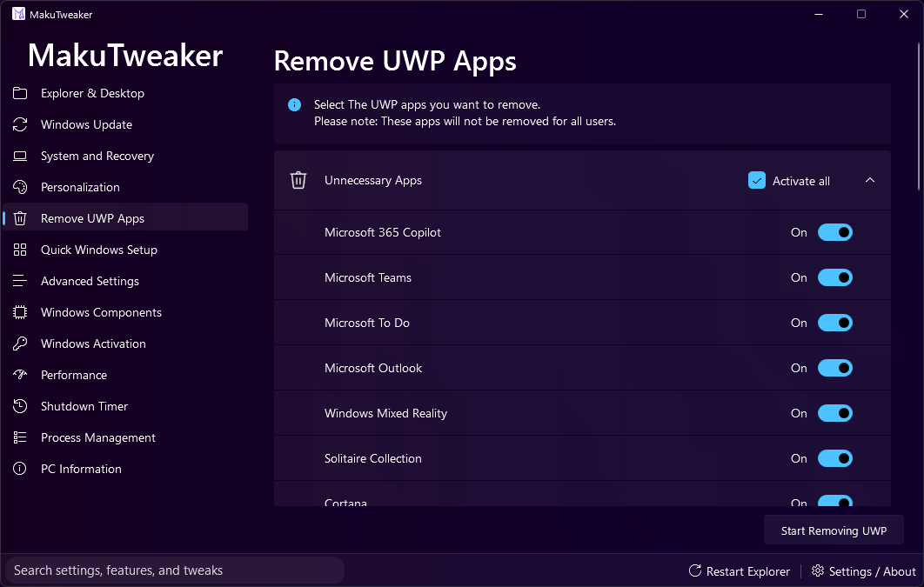Click the search settings input field

coord(174,570)
